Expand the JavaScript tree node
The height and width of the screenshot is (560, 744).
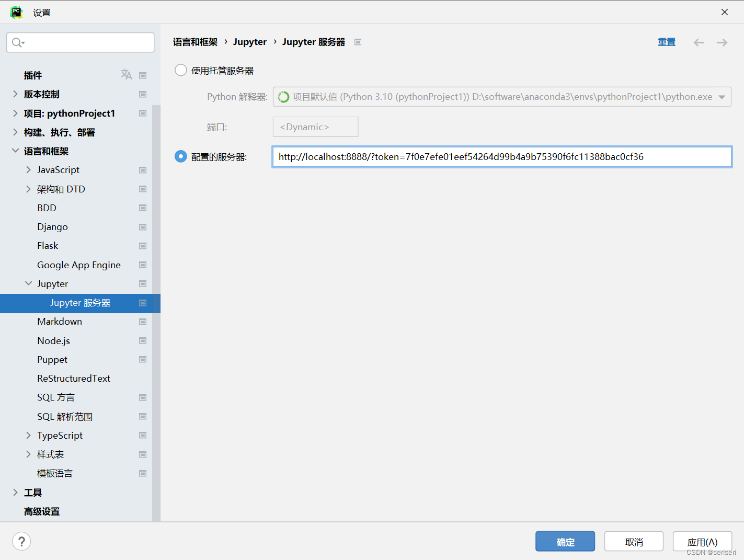point(28,170)
